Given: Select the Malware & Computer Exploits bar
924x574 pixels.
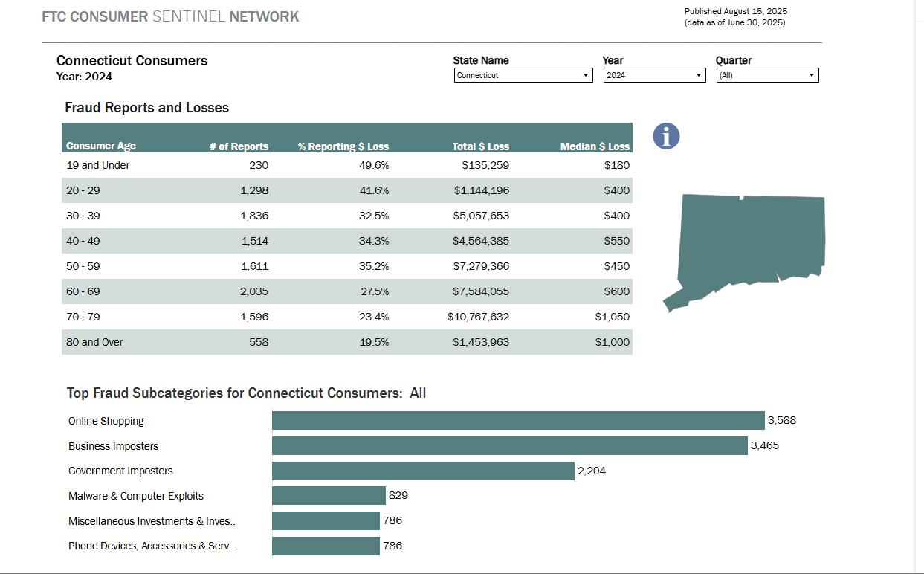Looking at the screenshot, I should (x=329, y=496).
